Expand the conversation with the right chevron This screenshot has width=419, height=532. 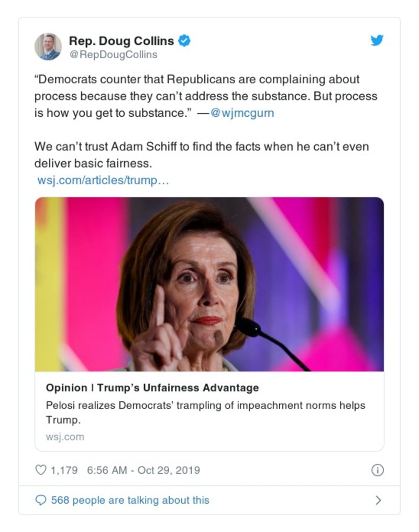click(378, 501)
